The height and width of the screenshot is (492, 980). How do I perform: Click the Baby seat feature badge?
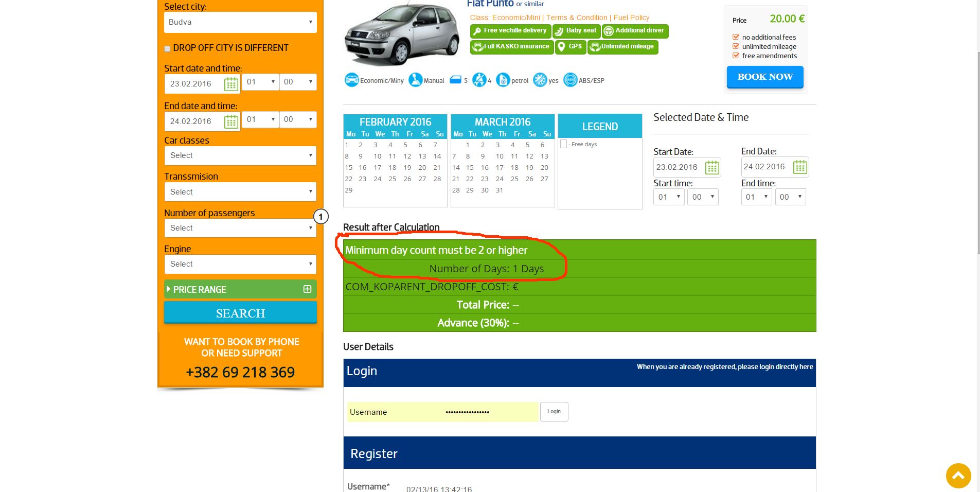click(576, 31)
